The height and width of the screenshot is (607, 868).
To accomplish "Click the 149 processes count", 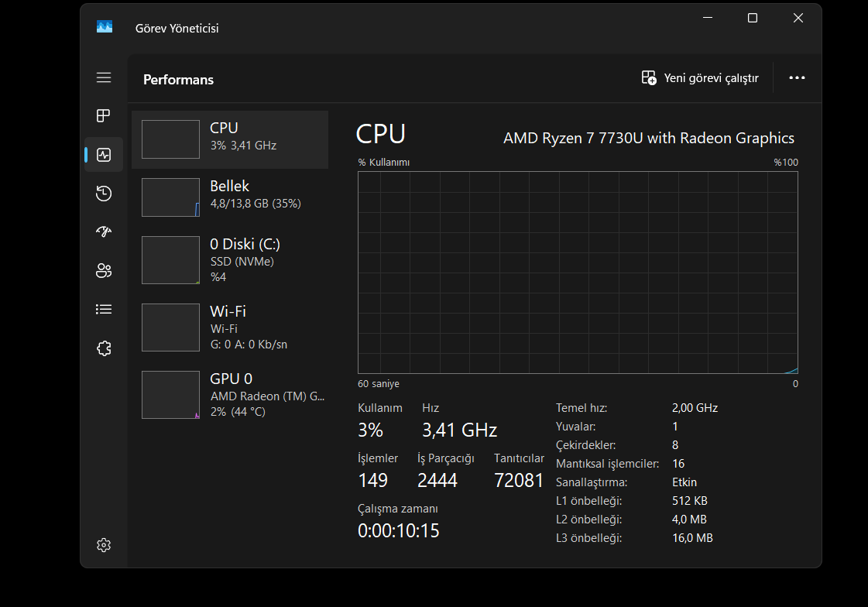I will click(x=373, y=480).
